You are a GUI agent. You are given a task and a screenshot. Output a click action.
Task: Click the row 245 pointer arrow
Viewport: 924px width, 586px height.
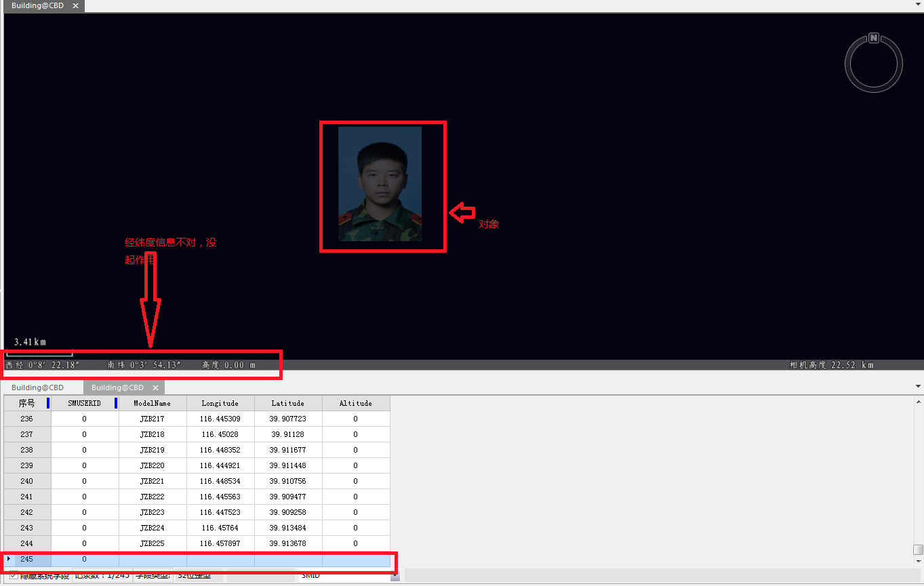click(9, 559)
